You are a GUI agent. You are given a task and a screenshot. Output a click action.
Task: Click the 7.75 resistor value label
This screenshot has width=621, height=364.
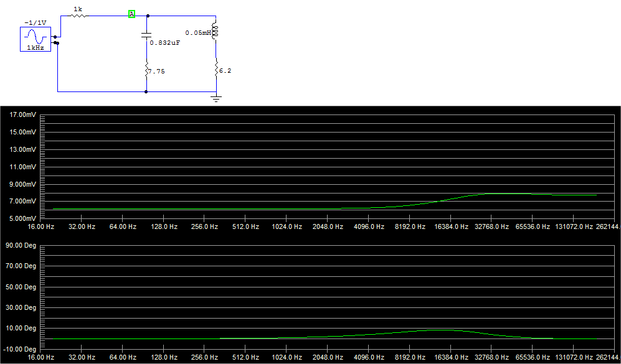(x=156, y=72)
